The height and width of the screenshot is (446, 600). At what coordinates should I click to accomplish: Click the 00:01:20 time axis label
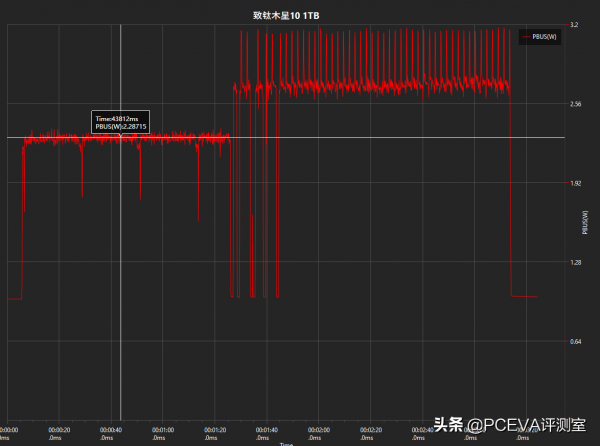(214, 432)
